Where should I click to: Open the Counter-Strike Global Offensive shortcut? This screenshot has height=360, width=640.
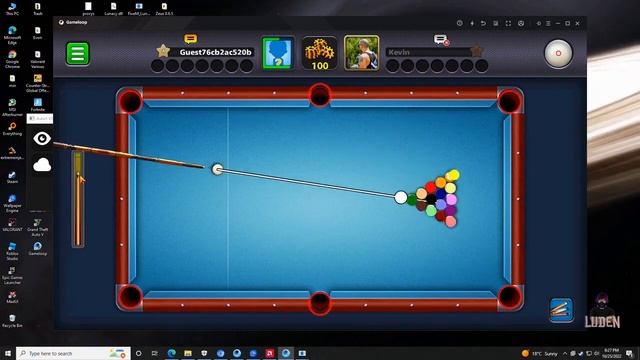38,83
